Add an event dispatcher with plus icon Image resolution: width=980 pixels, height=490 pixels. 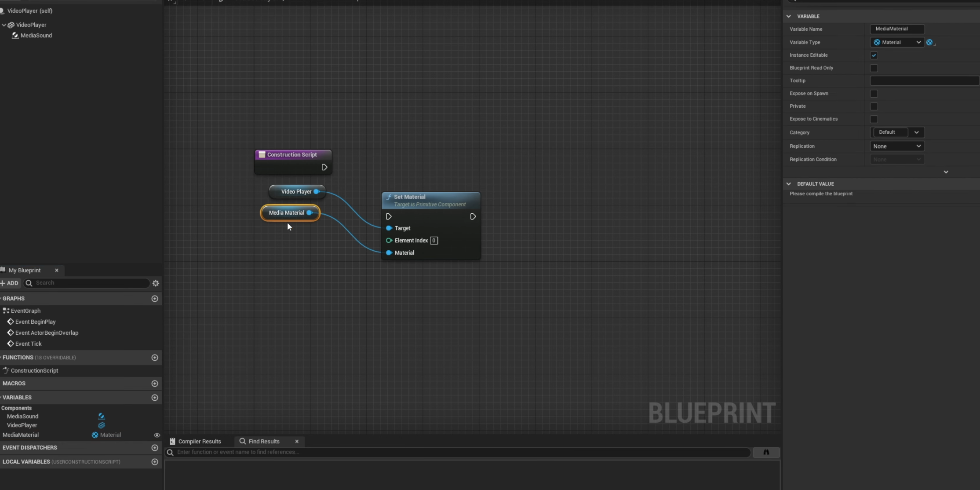point(155,448)
